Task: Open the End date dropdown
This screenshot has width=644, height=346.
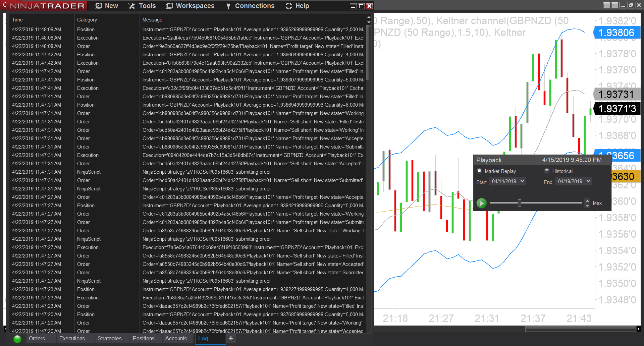Action: [x=574, y=181]
